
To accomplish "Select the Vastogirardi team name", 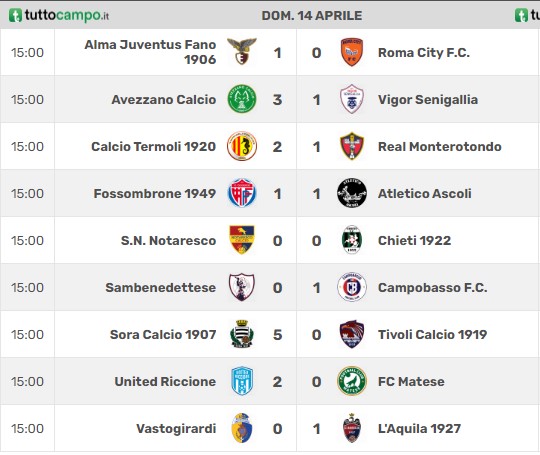I will (176, 429).
